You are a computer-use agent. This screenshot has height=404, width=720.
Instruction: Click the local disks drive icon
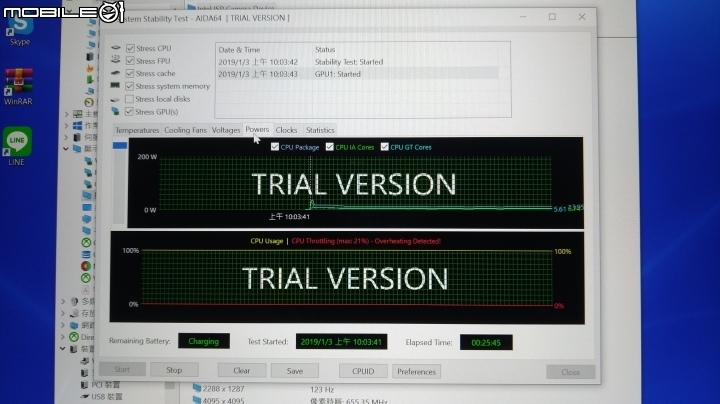tap(115, 99)
